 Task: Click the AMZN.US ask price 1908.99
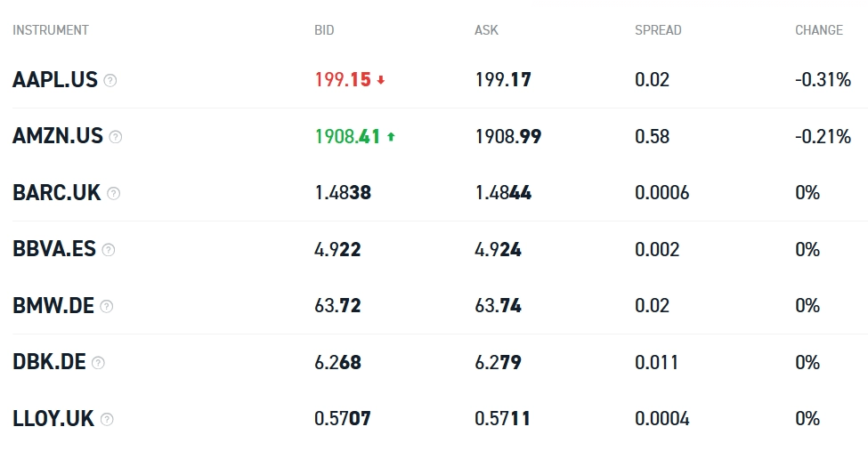click(507, 137)
